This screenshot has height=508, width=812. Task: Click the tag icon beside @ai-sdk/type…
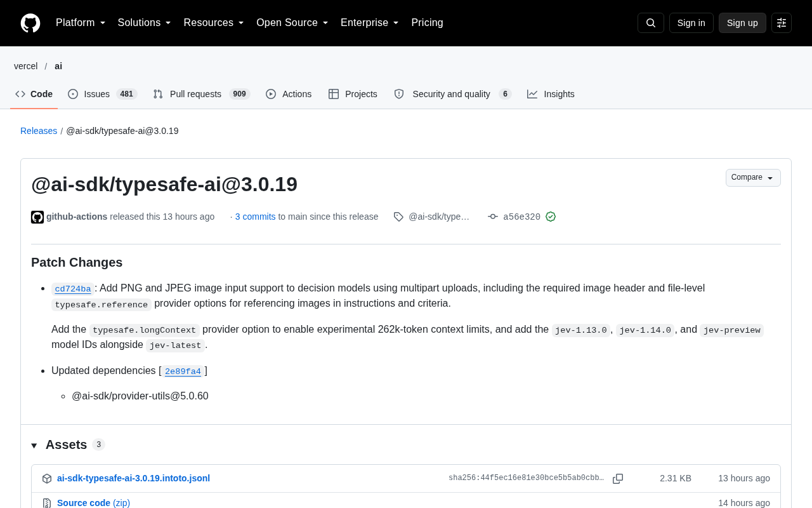tap(398, 217)
